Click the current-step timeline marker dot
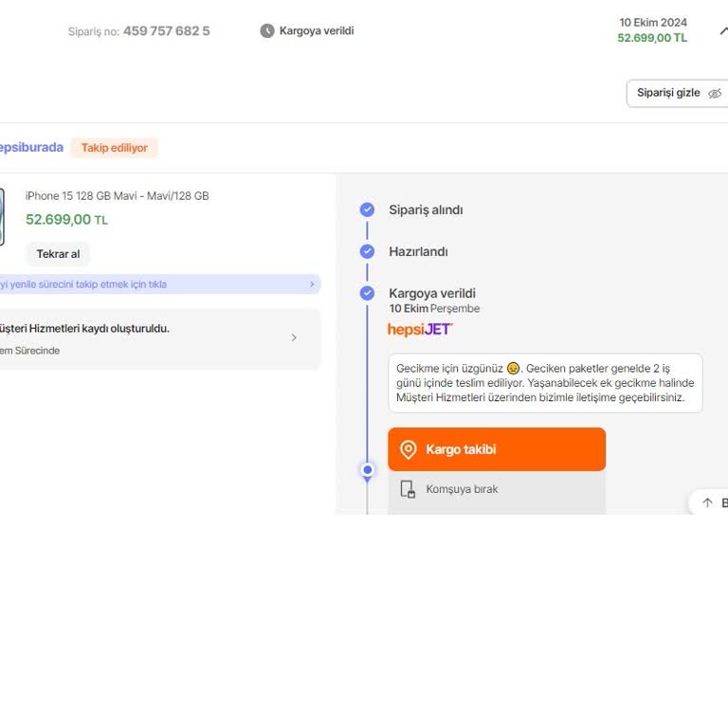Screen dimensions: 728x728 (368, 470)
